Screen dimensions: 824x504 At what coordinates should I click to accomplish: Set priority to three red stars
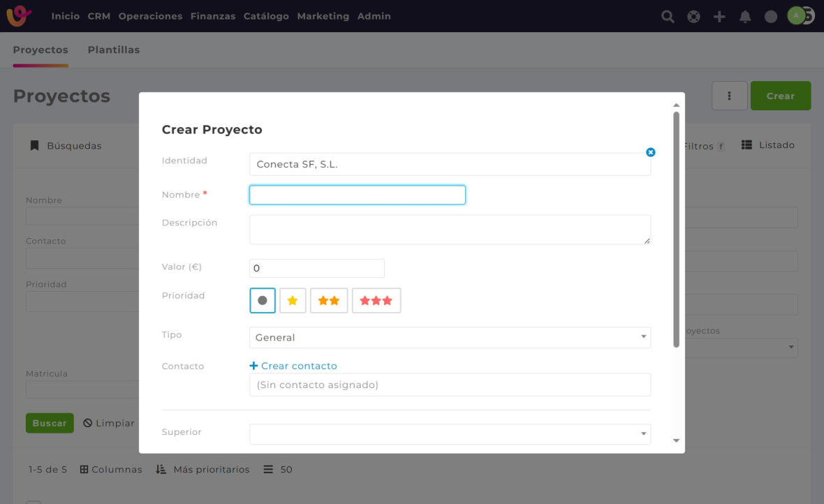tap(376, 301)
